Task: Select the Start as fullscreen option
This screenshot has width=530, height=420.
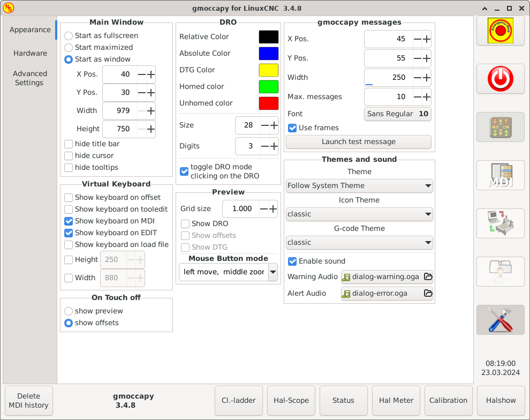Action: (68, 35)
